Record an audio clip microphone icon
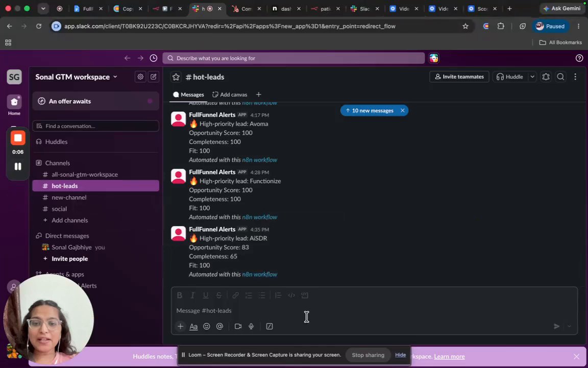 (251, 326)
